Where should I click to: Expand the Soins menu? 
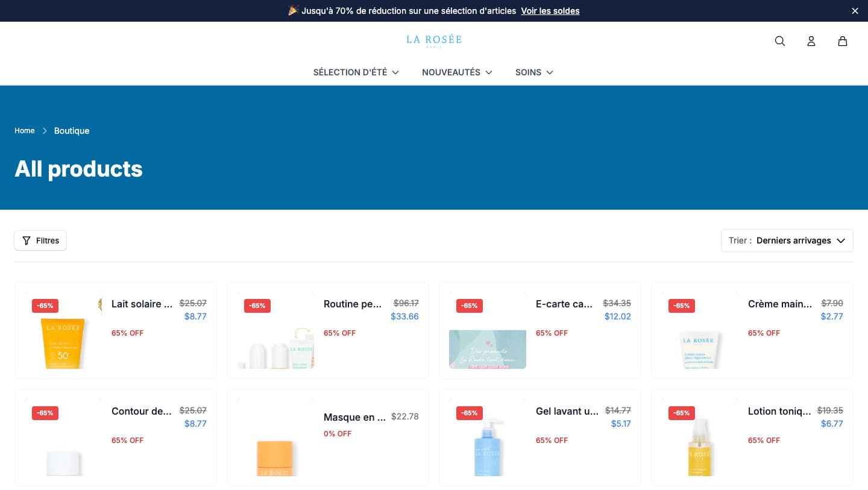click(x=534, y=72)
